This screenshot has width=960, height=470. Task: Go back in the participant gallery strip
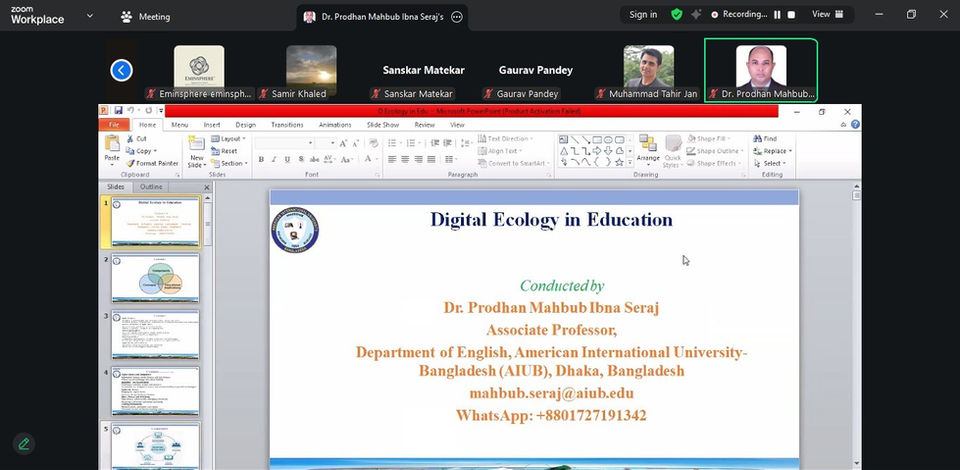click(121, 70)
